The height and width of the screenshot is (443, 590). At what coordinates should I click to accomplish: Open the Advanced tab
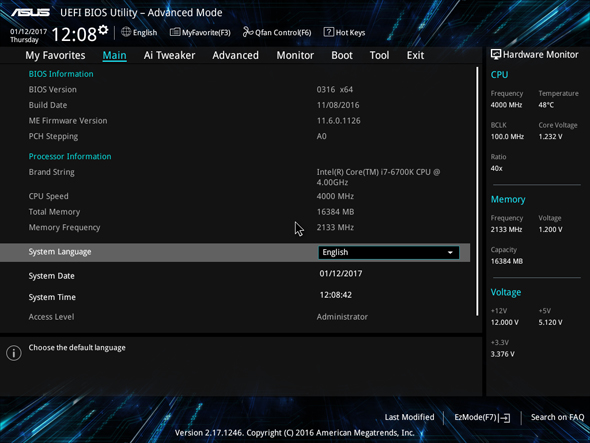click(x=236, y=55)
